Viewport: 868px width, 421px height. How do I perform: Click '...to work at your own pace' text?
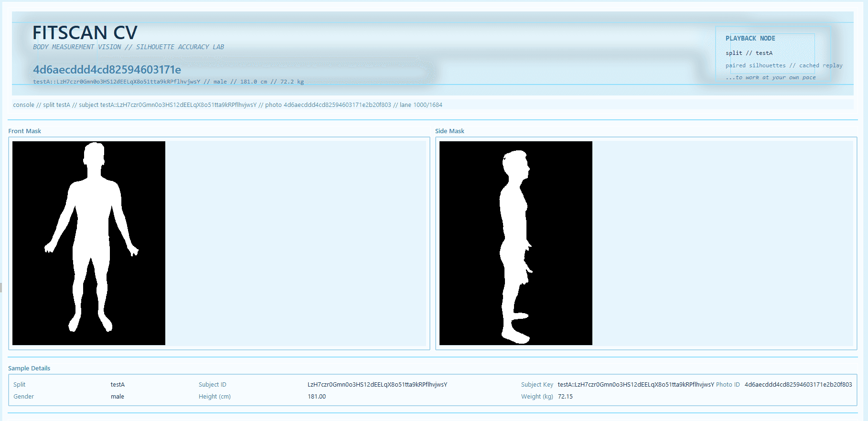click(771, 77)
